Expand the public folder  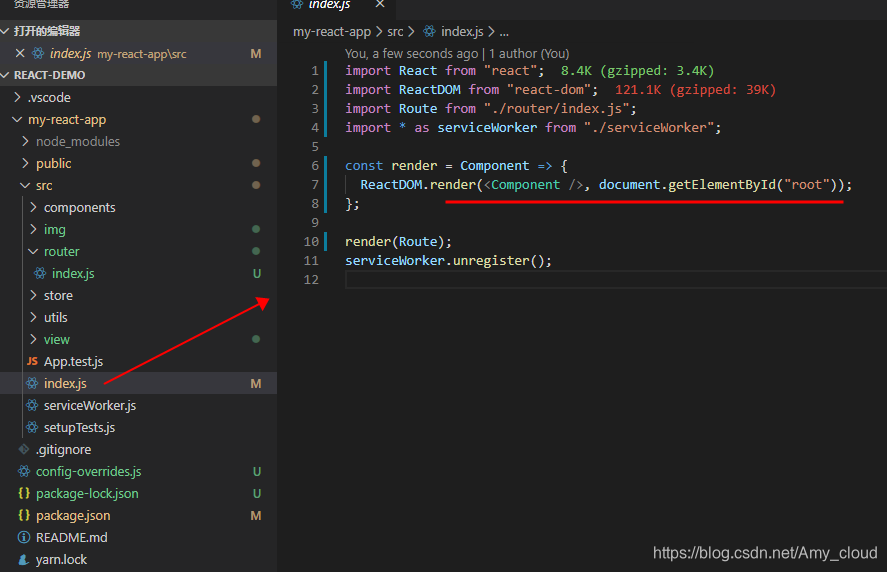click(x=25, y=163)
